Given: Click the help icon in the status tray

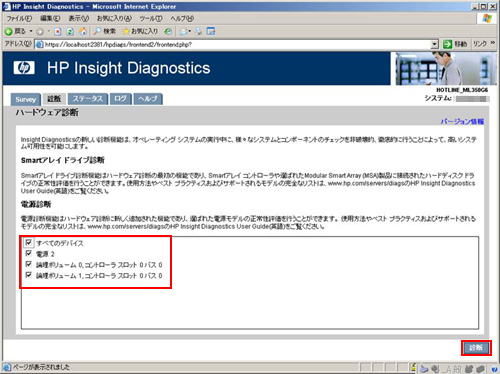Looking at the screenshot, I should coord(494,369).
